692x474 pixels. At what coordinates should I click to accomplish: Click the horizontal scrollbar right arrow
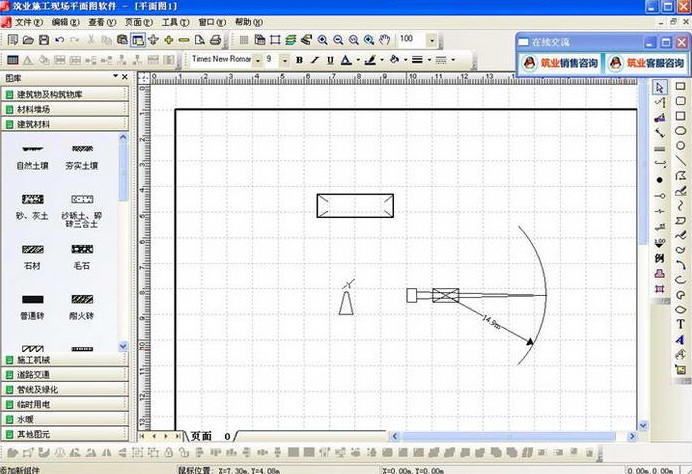632,436
